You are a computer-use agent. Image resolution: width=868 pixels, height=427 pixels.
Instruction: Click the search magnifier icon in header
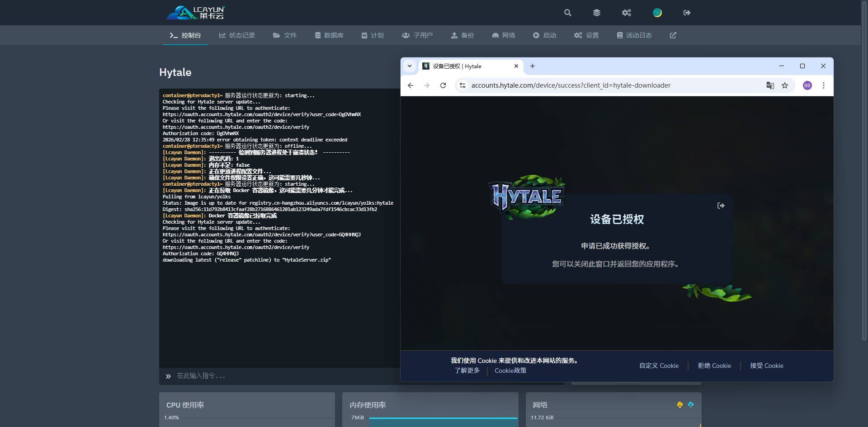click(568, 13)
